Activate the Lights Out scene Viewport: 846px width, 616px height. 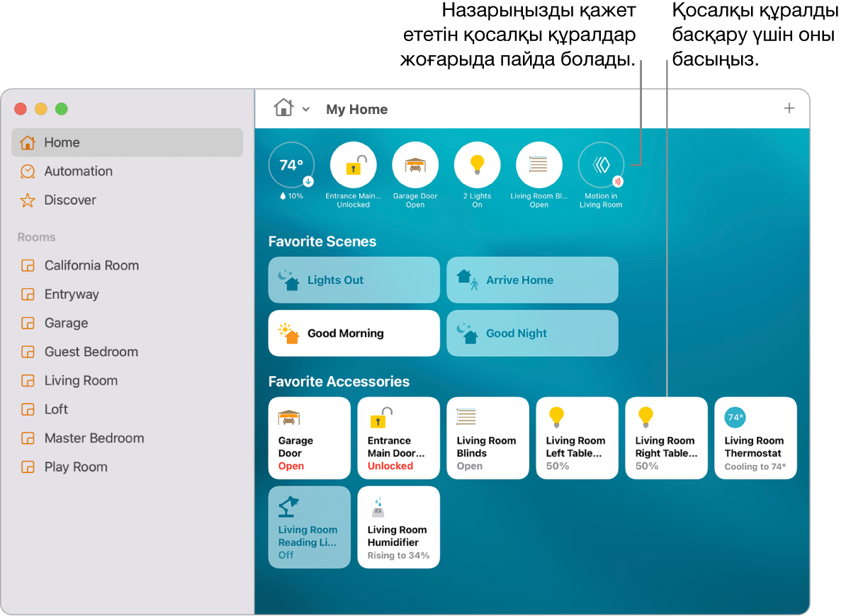click(x=353, y=280)
